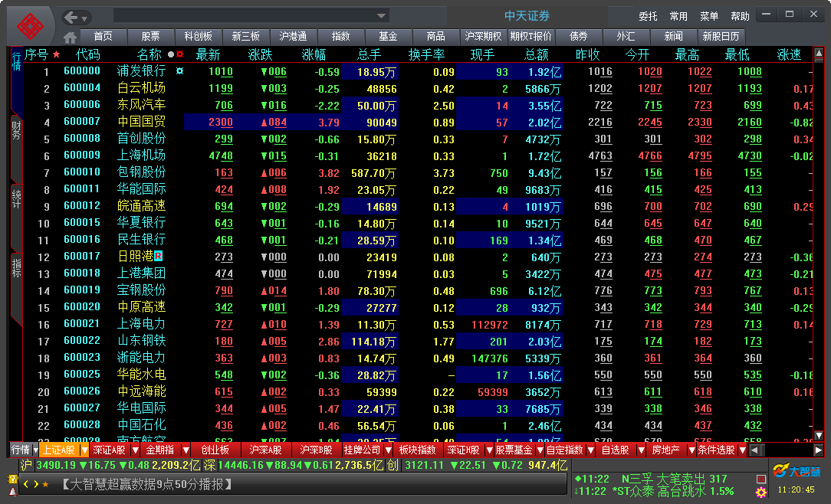Open the 常用 menu
This screenshot has height=504, width=831.
(679, 16)
